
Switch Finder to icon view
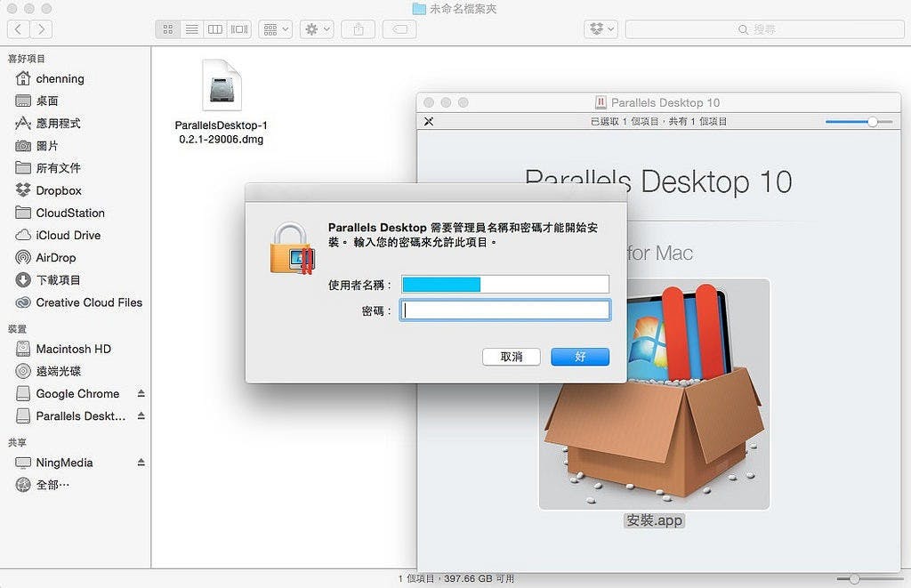pyautogui.click(x=167, y=29)
